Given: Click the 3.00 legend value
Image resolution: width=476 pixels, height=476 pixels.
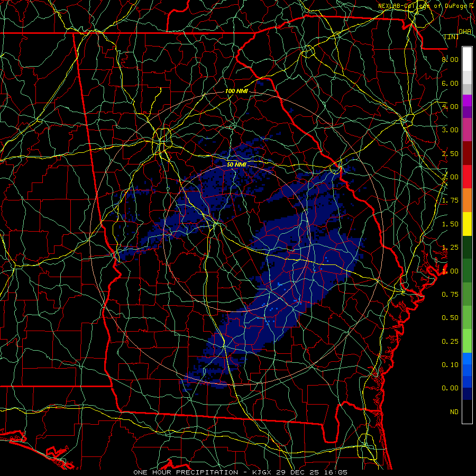Looking at the screenshot, I should click(x=450, y=130).
